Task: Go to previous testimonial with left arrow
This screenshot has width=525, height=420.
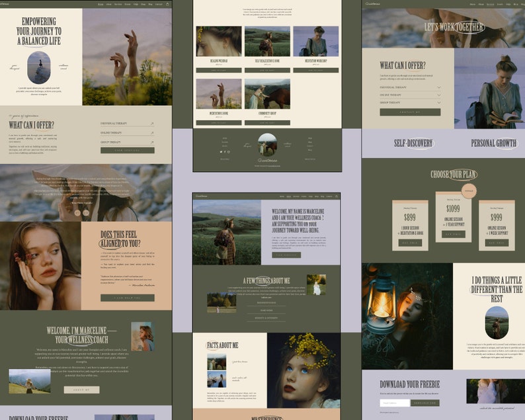Action: point(77,213)
